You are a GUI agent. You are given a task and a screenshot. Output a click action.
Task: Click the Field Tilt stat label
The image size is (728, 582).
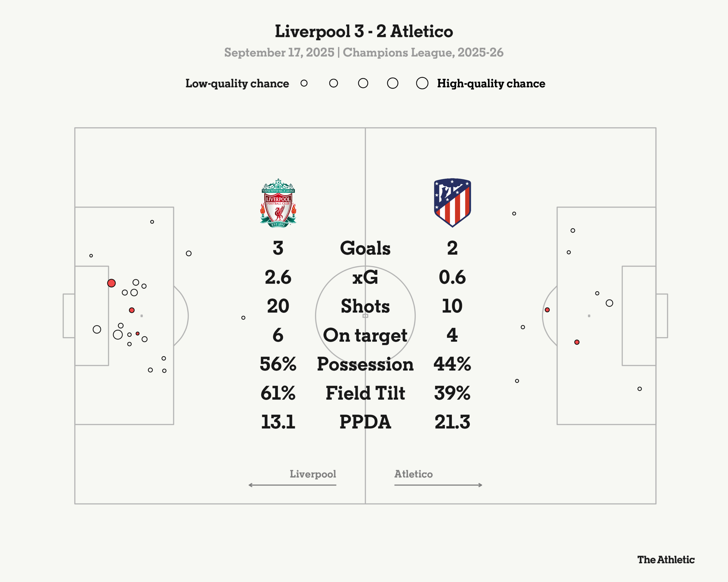(x=365, y=393)
